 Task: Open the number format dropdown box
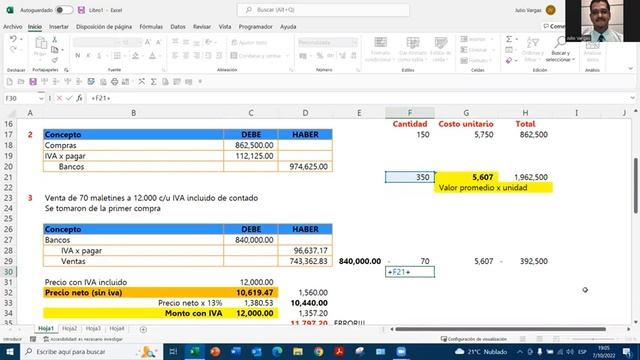click(327, 42)
